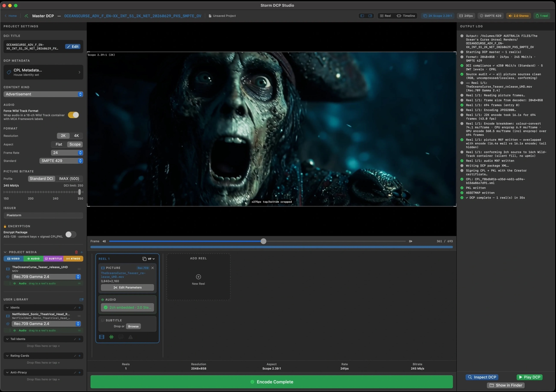
Task: Delete project media with the red trash icon
Action: click(76, 252)
